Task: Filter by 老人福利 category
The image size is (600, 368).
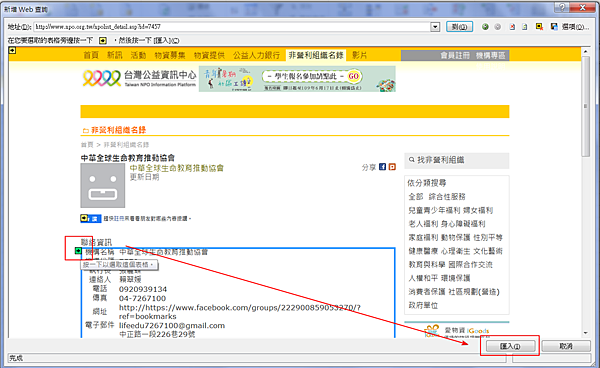Action: coord(423,224)
